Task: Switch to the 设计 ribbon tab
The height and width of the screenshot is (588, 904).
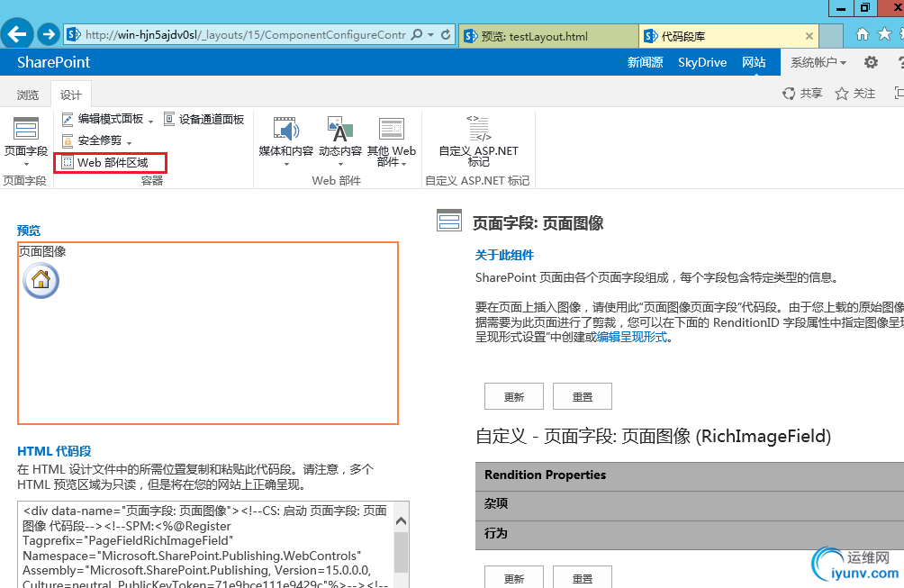Action: 71,95
